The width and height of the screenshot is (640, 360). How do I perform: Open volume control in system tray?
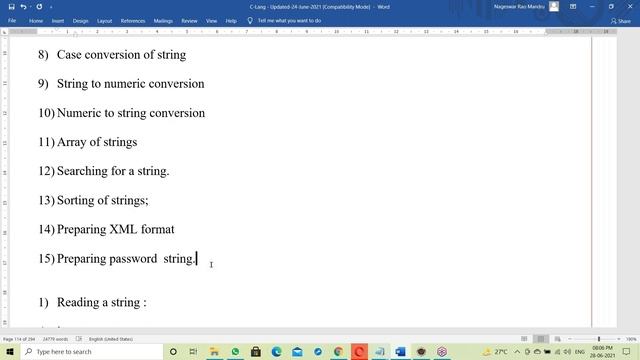point(567,351)
